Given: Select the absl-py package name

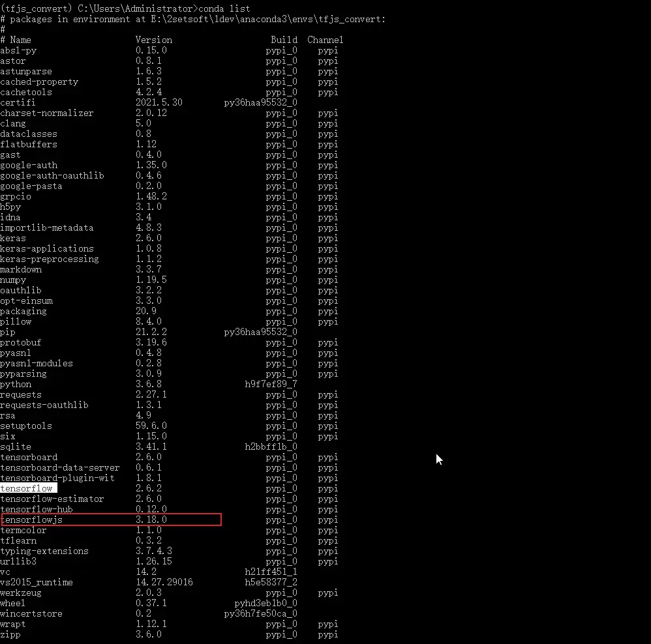Looking at the screenshot, I should [x=18, y=51].
